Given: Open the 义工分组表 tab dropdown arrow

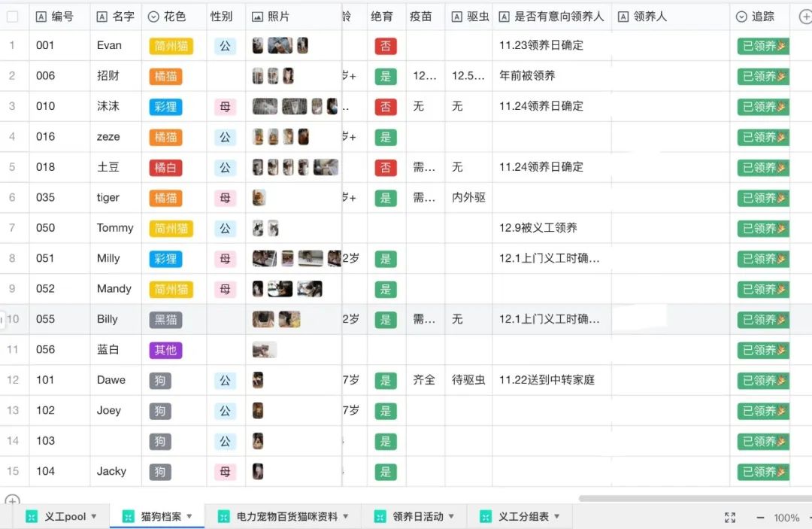Looking at the screenshot, I should click(x=557, y=516).
